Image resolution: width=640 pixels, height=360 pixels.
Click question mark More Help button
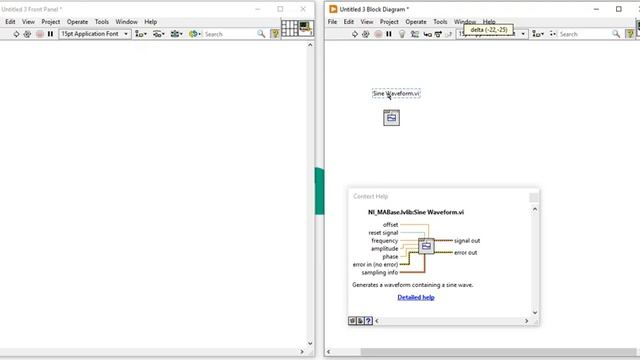point(368,321)
